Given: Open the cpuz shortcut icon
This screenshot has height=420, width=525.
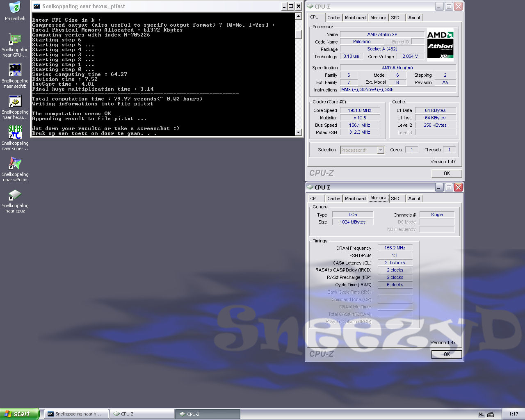Looking at the screenshot, I should tap(15, 194).
